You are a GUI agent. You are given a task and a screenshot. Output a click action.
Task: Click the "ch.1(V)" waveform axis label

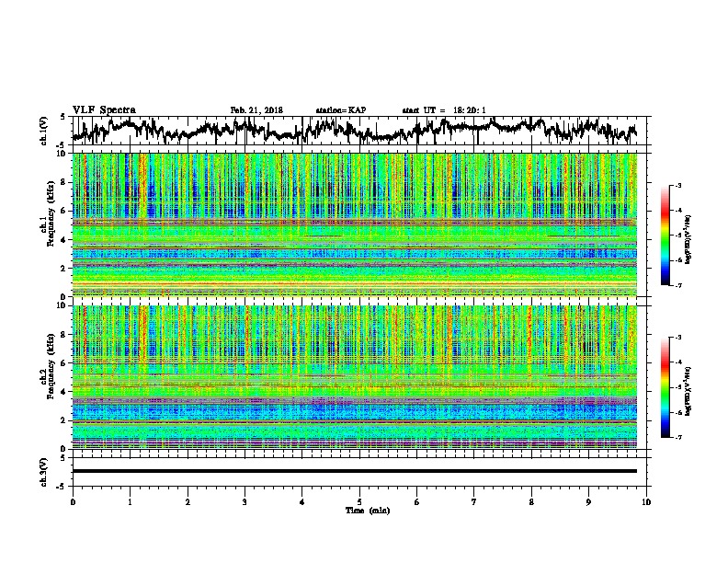click(44, 131)
